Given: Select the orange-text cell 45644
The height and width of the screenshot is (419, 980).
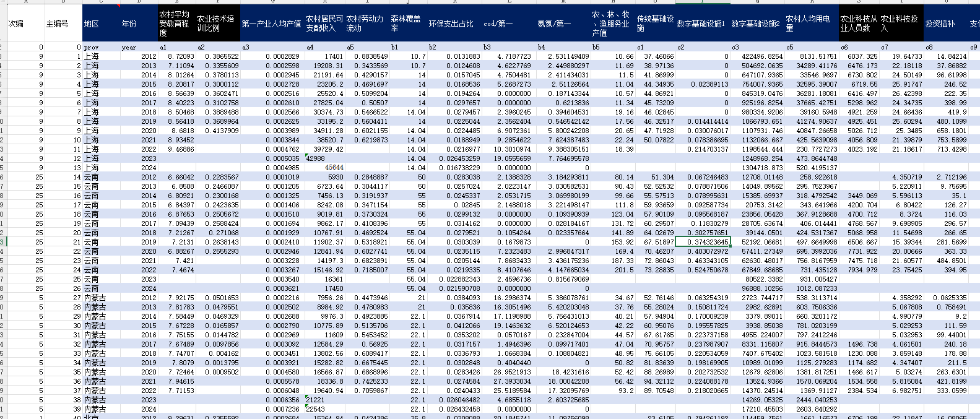Looking at the screenshot, I should (324, 168).
